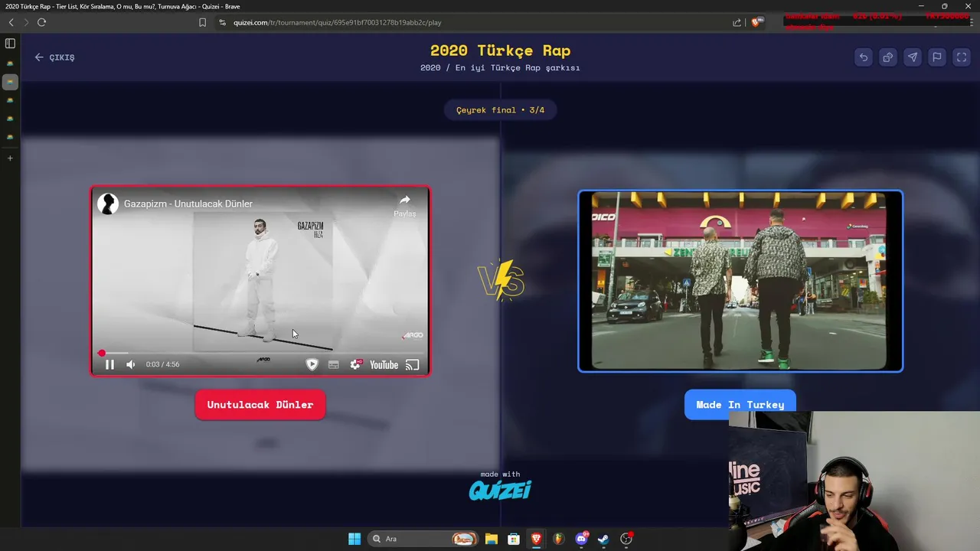980x551 pixels.
Task: Undo last pick with the back-arrow button
Action: pos(864,57)
